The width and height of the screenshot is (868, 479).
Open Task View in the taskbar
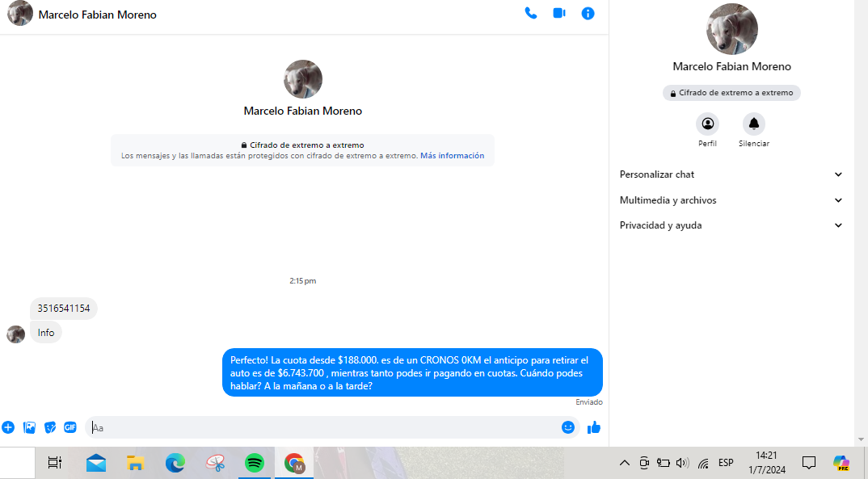pos(55,462)
